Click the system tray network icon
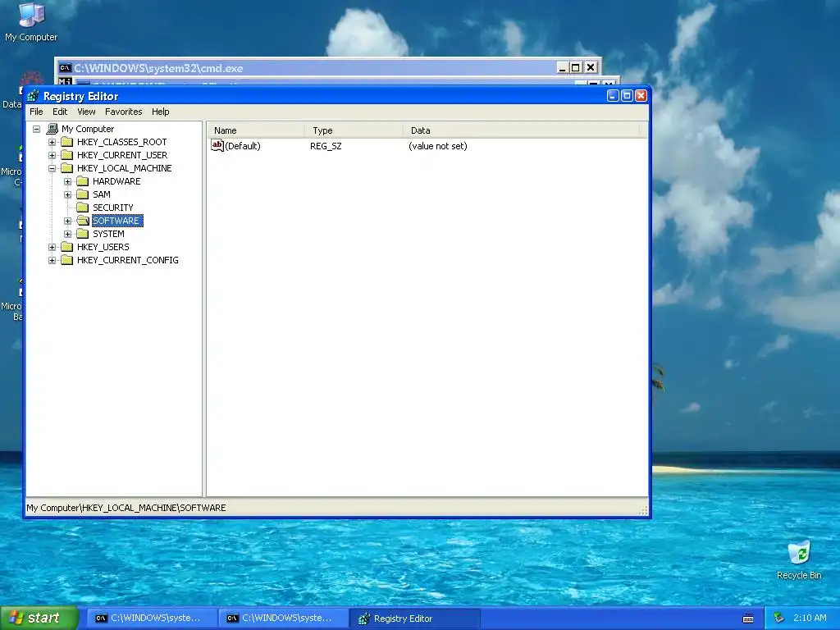Screen dimensions: 840x630 click(x=779, y=618)
